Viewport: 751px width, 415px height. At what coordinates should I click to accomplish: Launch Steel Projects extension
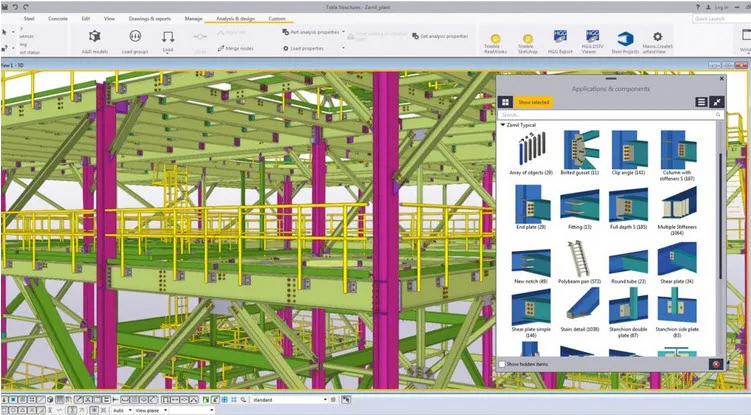point(625,42)
